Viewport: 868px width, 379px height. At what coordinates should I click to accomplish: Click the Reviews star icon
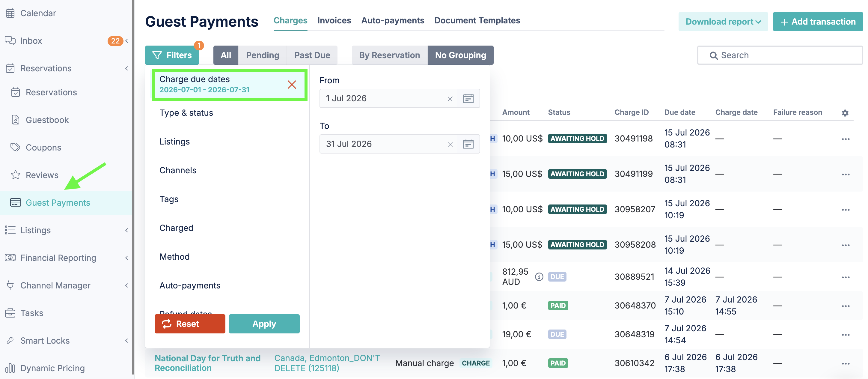click(x=16, y=175)
